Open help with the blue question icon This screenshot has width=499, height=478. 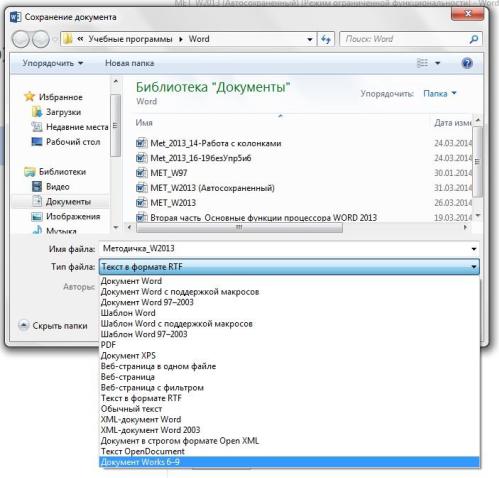tap(467, 63)
